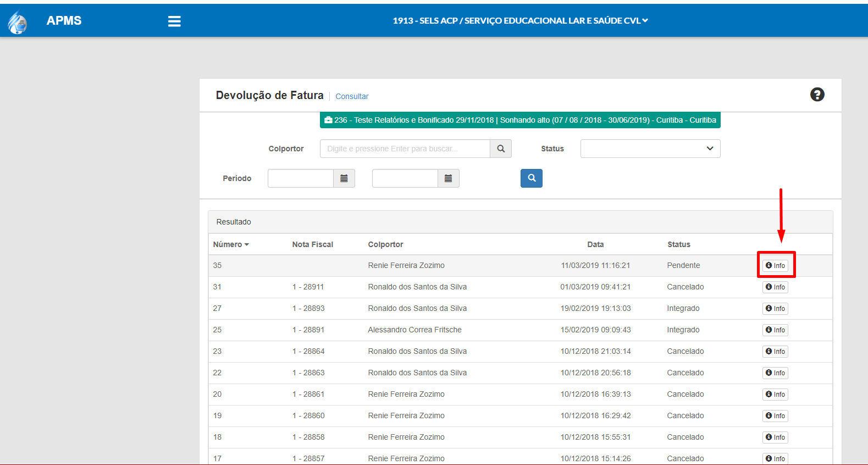Click the blue search filter button
The width and height of the screenshot is (868, 465).
(x=532, y=178)
